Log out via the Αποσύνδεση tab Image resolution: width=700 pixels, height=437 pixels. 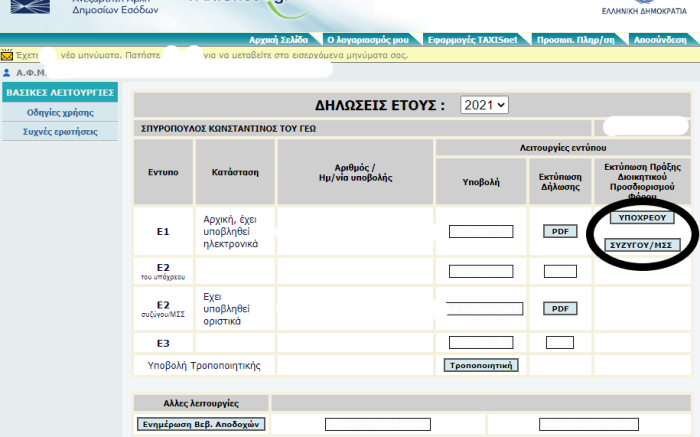point(660,40)
